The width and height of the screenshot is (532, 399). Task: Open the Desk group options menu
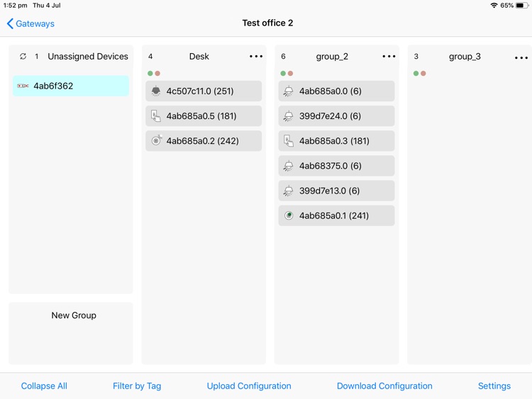coord(256,56)
